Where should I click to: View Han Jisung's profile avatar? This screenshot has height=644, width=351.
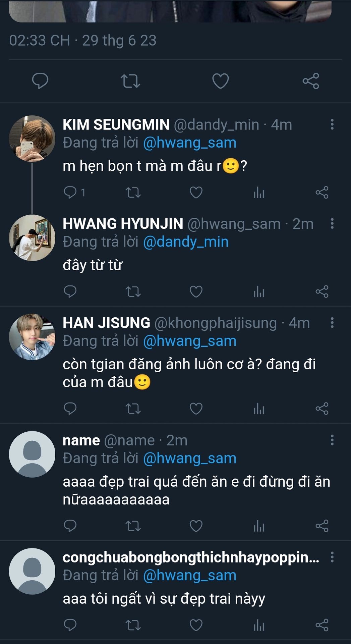(32, 337)
